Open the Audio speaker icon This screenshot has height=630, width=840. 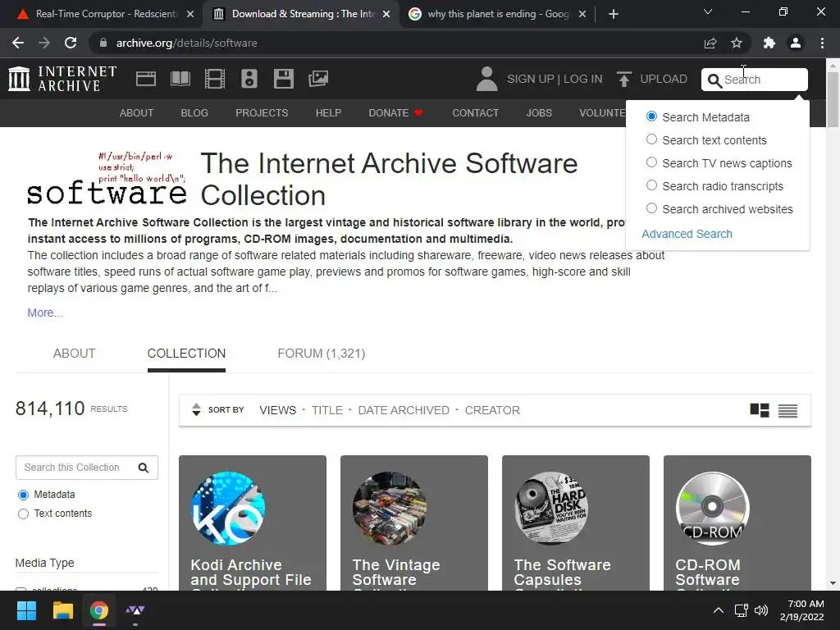coord(249,79)
